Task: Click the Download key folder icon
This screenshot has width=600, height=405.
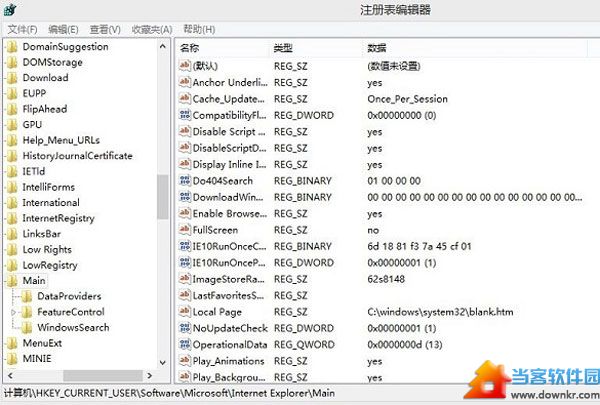Action: 12,78
